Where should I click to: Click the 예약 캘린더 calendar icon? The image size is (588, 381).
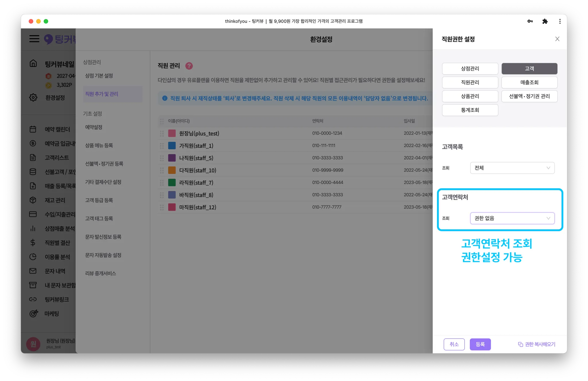click(x=33, y=129)
